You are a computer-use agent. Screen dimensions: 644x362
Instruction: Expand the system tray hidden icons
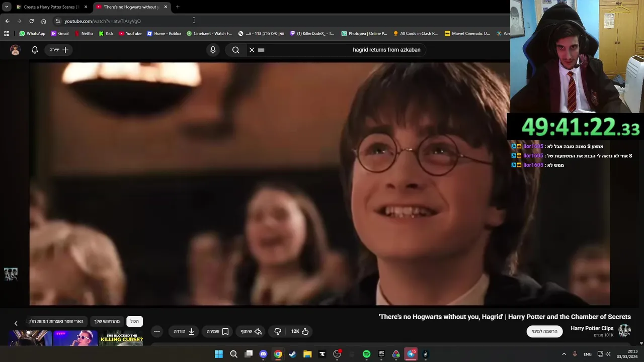pyautogui.click(x=564, y=354)
